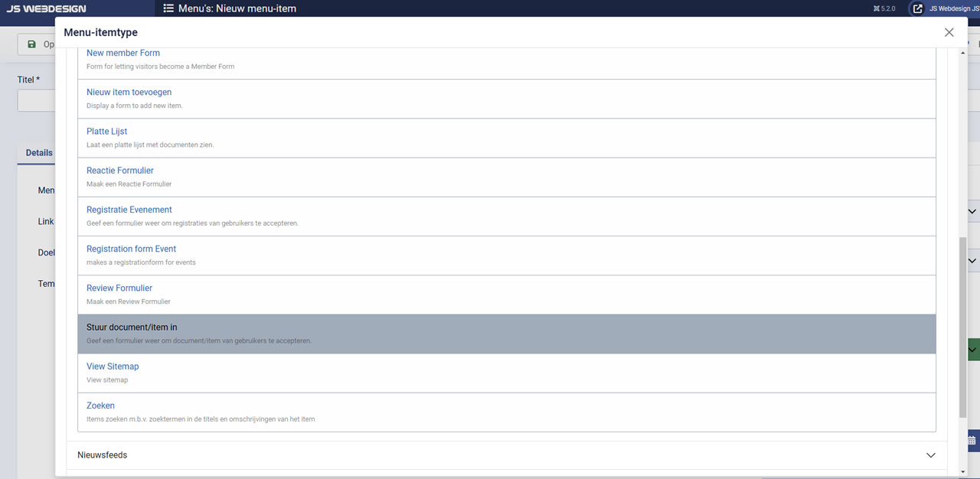Select Stuur document/item in type
Viewport: 980px width, 479px height.
[x=507, y=334]
